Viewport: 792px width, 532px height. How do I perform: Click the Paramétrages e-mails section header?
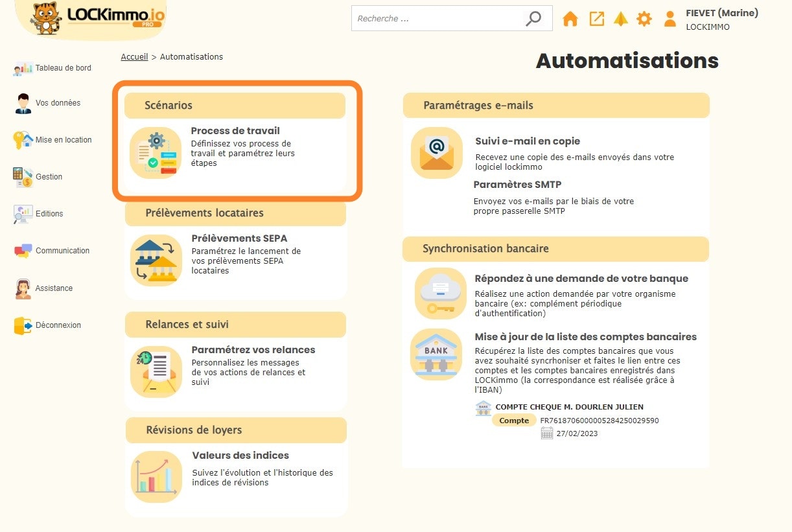(556, 106)
